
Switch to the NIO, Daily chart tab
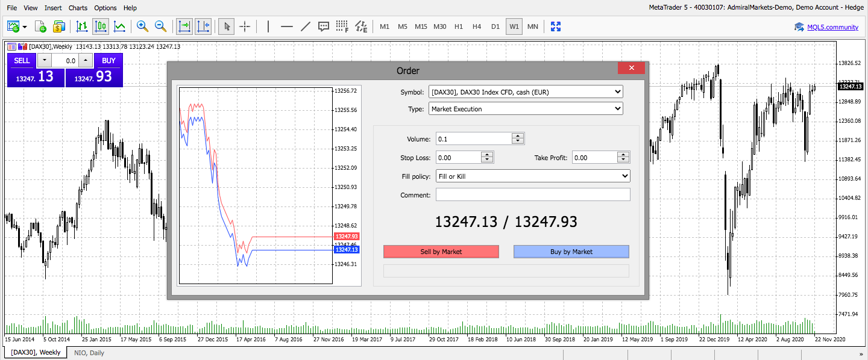[89, 353]
